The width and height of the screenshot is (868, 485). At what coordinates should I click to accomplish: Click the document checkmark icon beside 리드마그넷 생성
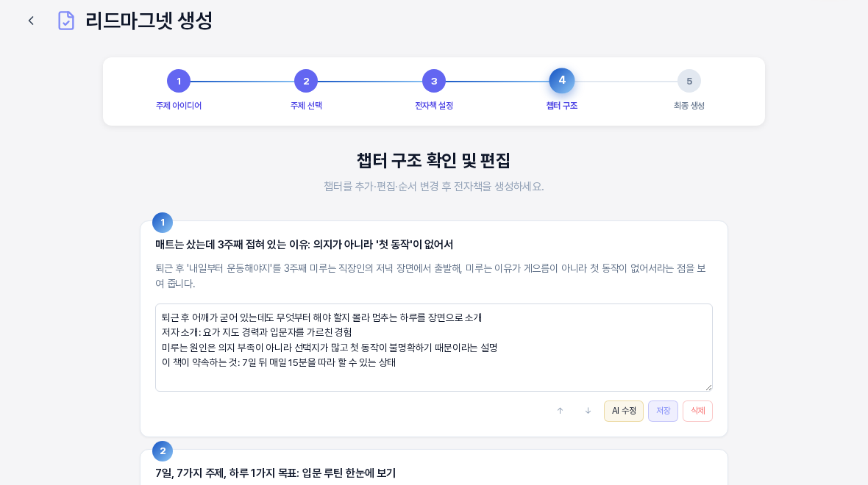pos(66,21)
